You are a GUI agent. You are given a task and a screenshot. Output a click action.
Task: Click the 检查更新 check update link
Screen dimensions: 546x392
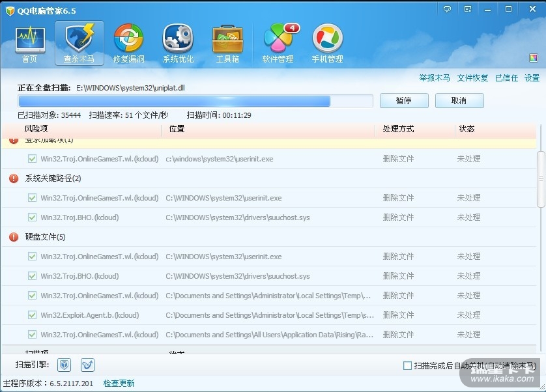pyautogui.click(x=119, y=384)
